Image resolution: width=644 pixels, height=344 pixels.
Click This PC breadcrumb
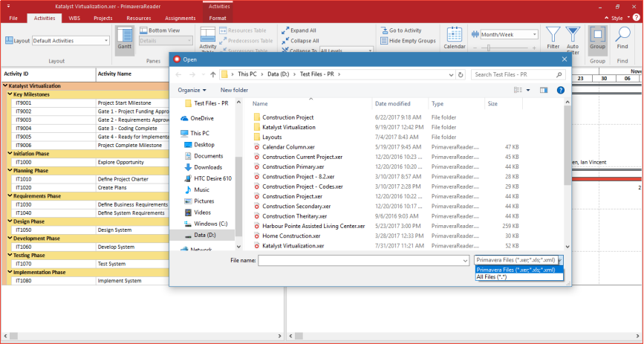point(247,74)
